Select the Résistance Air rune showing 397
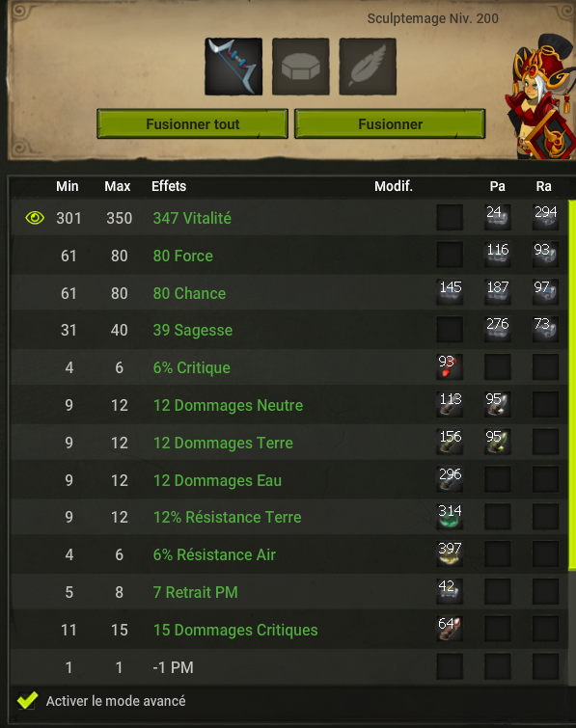Viewport: 576px width, 728px height. pyautogui.click(x=450, y=553)
